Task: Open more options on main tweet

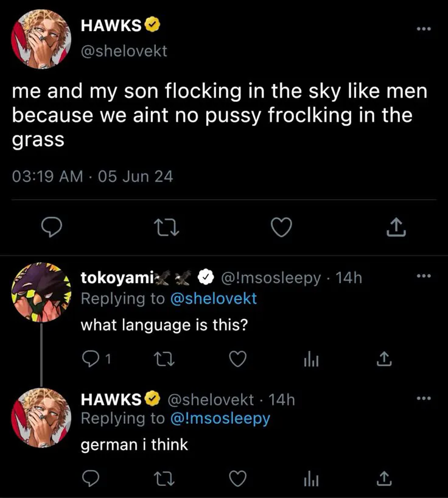Action: coord(422,29)
